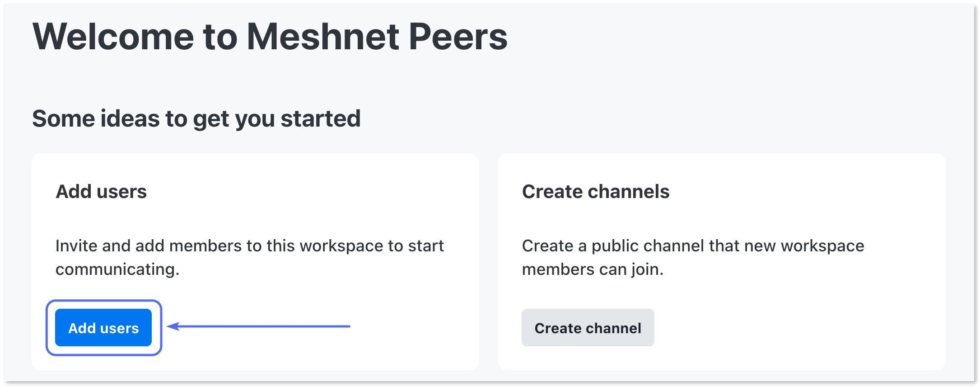Image resolution: width=980 pixels, height=387 pixels.
Task: Click the word Peers in the welcome title
Action: (x=458, y=37)
